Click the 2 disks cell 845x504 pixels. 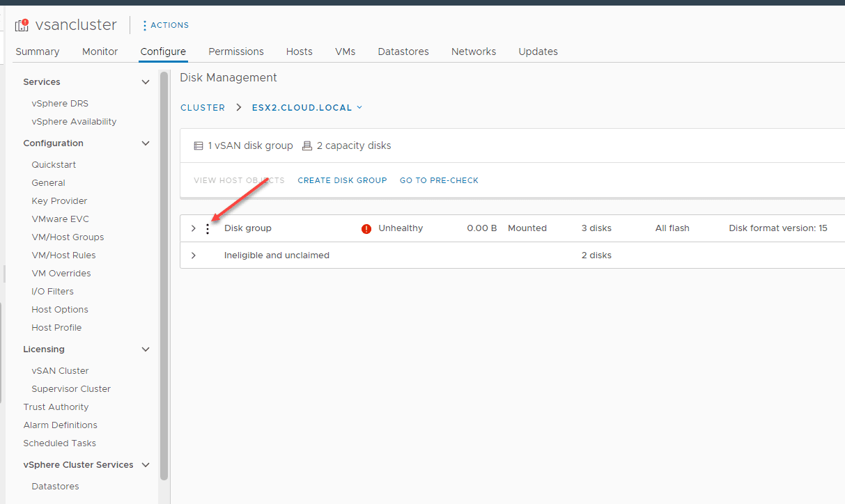pos(596,255)
